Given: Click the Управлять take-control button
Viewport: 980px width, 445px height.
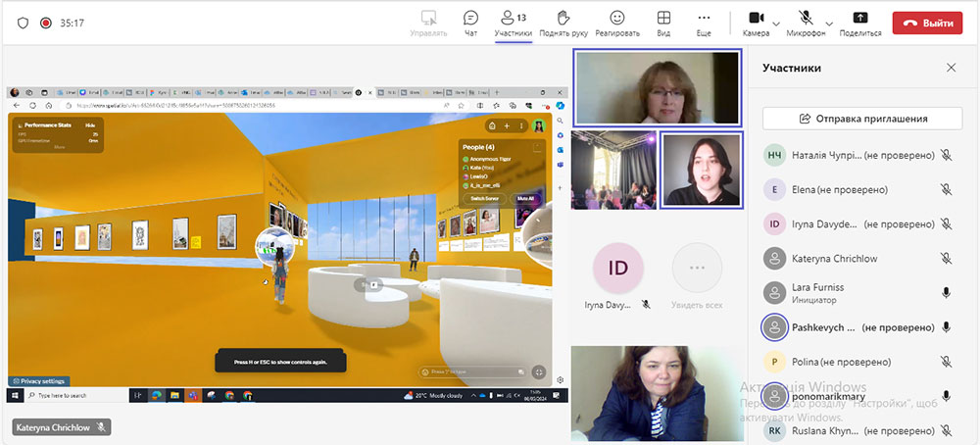Looking at the screenshot, I should pyautogui.click(x=428, y=24).
